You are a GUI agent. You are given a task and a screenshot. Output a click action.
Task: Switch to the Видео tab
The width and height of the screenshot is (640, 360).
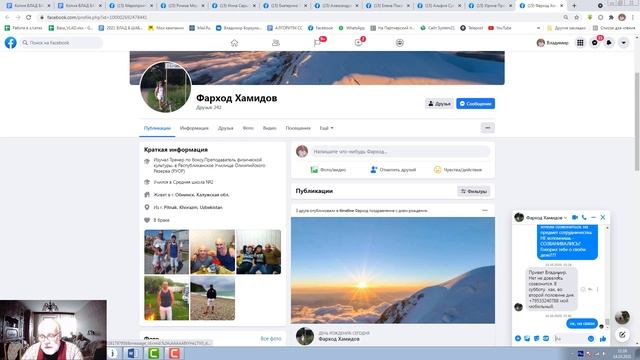pos(269,128)
